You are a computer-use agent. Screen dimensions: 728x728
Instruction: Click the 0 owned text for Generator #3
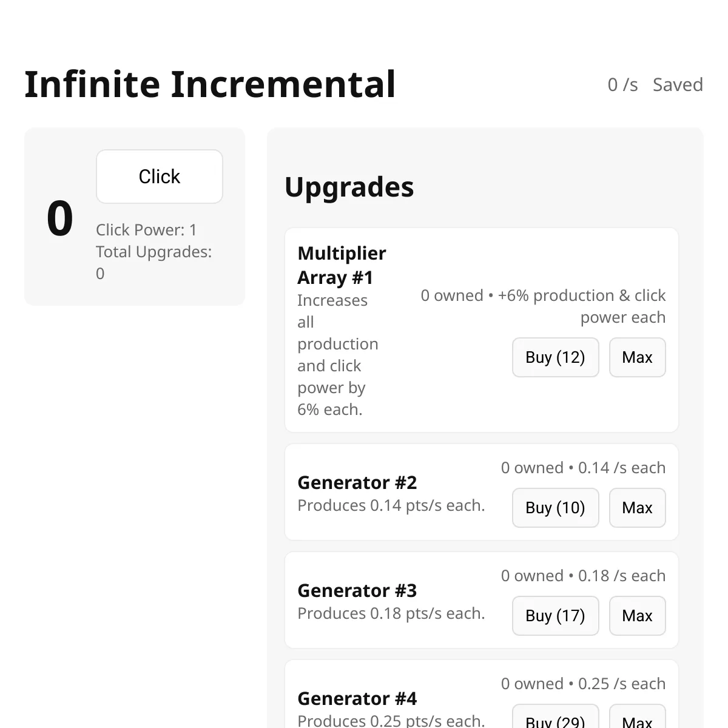(532, 576)
